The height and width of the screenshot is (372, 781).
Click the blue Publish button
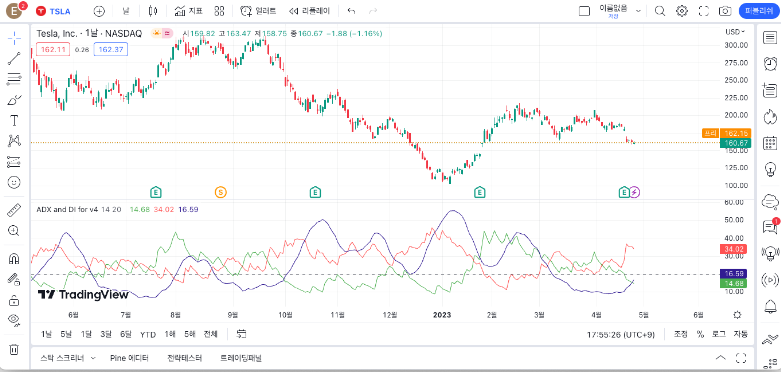757,11
